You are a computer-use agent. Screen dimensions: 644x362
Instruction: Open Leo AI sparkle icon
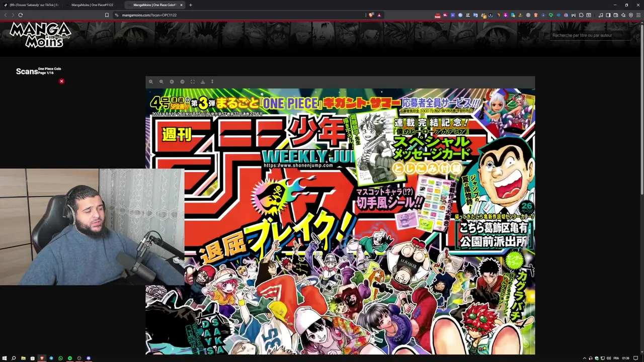click(x=623, y=15)
